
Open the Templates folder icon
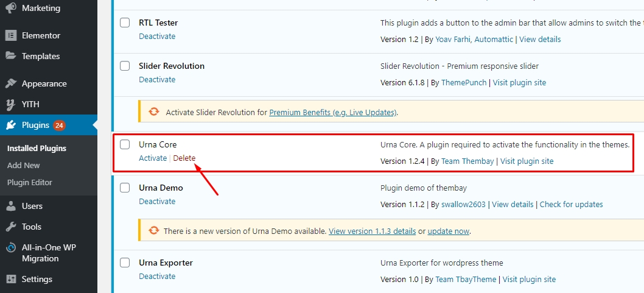[11, 56]
